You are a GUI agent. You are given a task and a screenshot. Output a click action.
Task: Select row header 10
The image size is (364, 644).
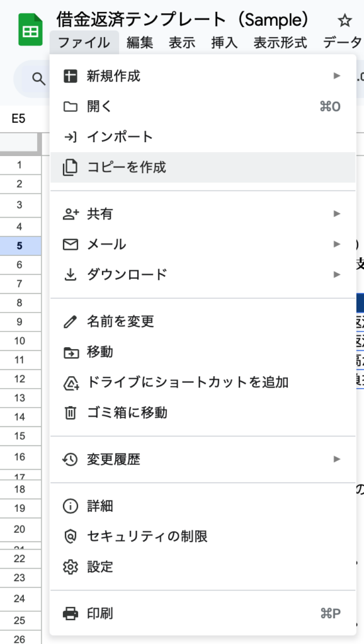click(20, 340)
